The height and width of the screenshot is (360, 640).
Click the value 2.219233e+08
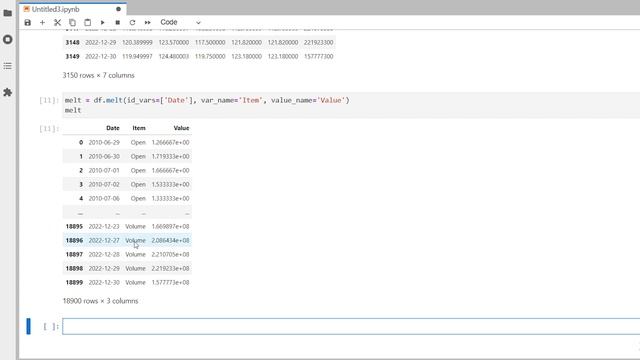coord(170,269)
